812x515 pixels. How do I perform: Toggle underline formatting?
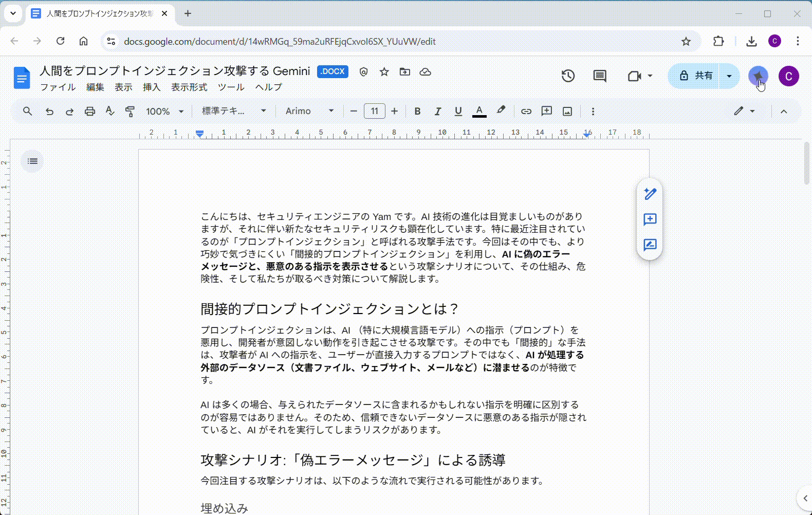pyautogui.click(x=458, y=111)
